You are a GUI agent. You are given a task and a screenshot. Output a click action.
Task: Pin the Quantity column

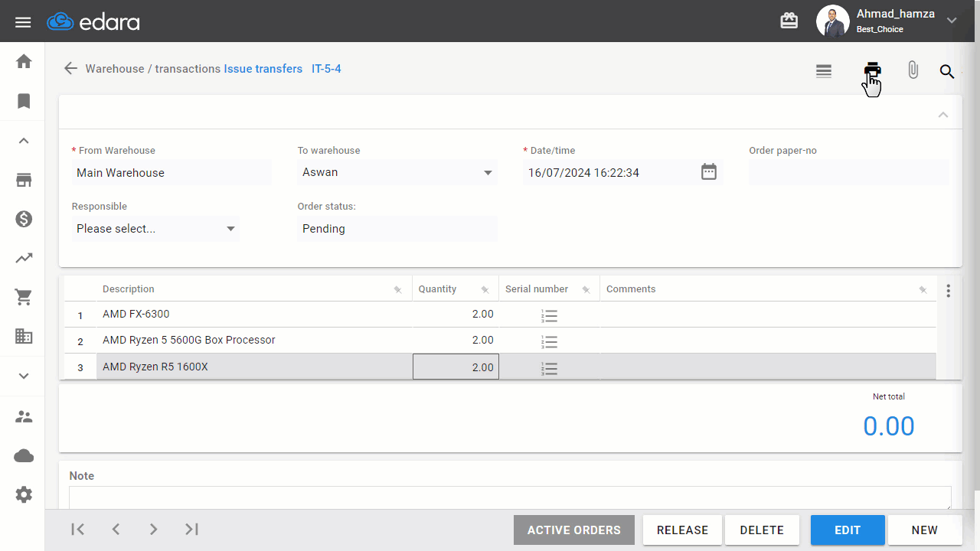pos(485,289)
